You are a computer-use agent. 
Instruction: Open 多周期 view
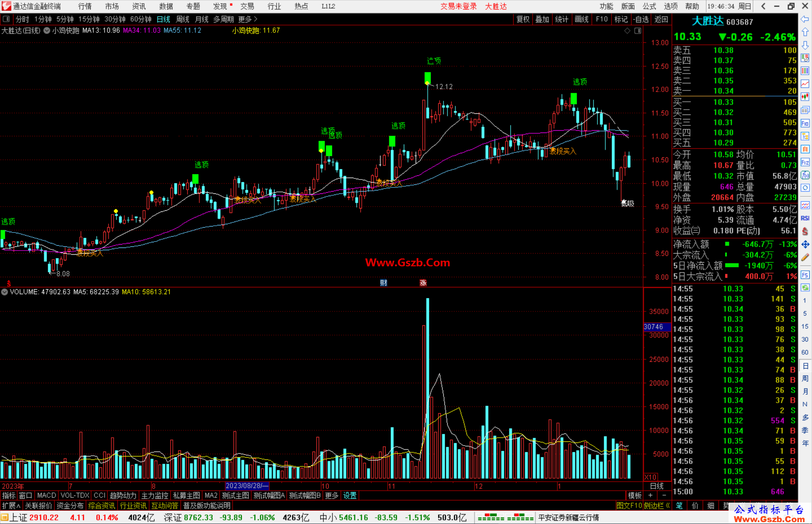coord(224,19)
